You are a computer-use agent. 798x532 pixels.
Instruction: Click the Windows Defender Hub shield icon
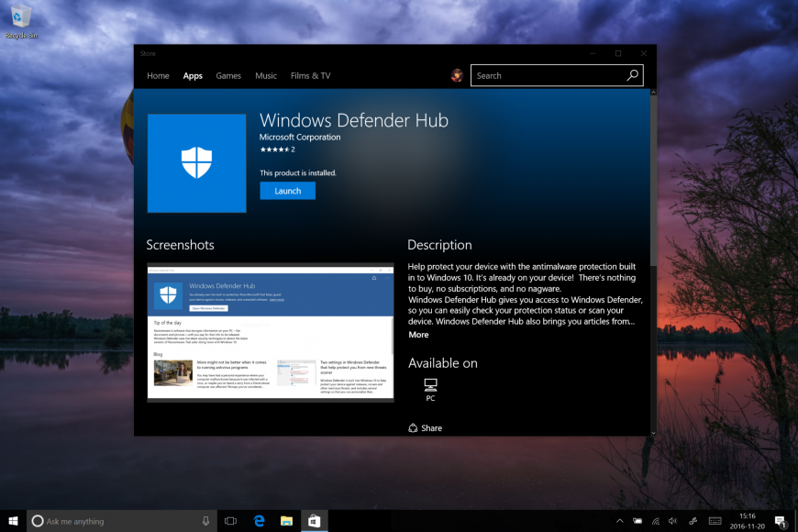[x=196, y=163]
